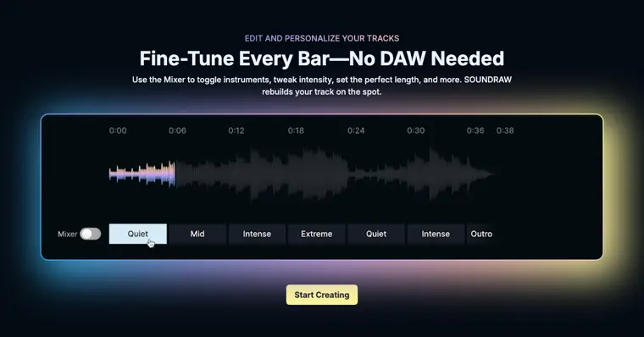Click the colored played portion of waveform

click(x=142, y=174)
